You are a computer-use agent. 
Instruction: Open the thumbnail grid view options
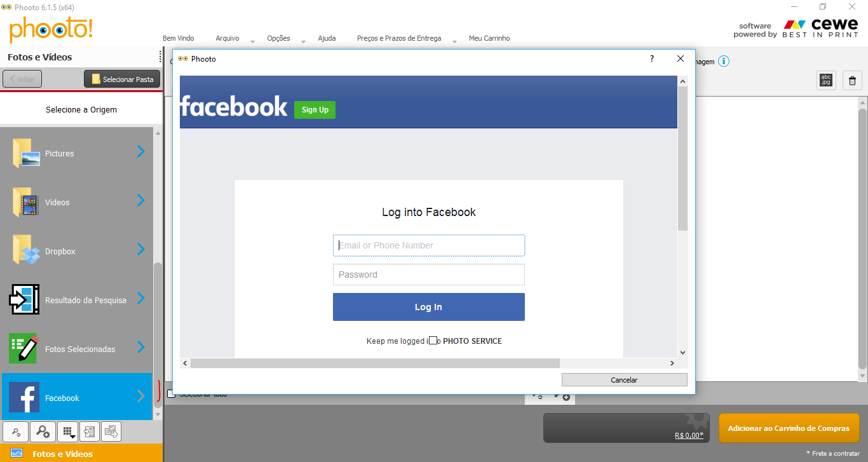click(x=68, y=431)
